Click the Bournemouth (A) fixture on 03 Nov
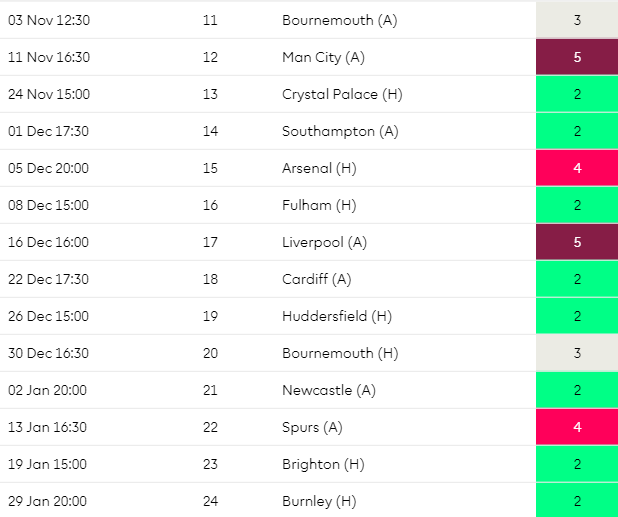Image resolution: width=618 pixels, height=517 pixels. coord(339,20)
